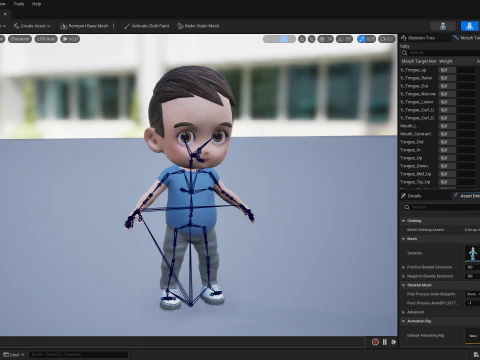Open the playback speed x1.0 menu
Screen dimensions: 480x360
point(70,39)
